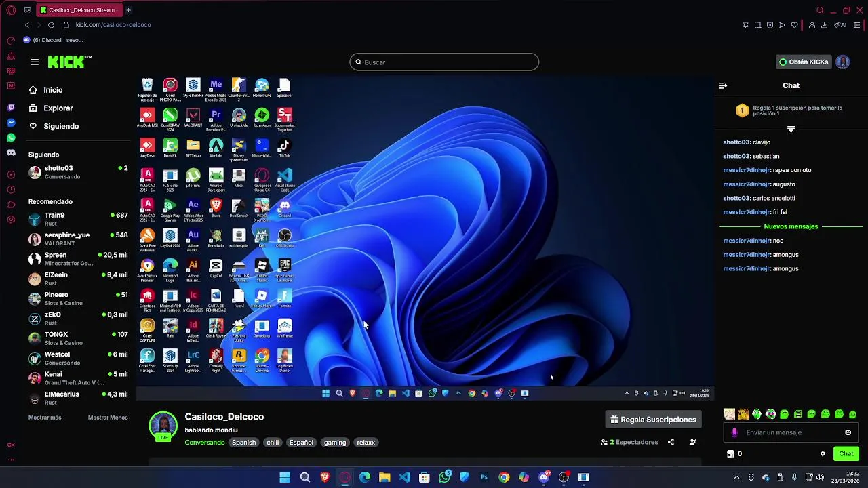Open new tab with plus button
Viewport: 868px width, 488px height.
coord(128,10)
